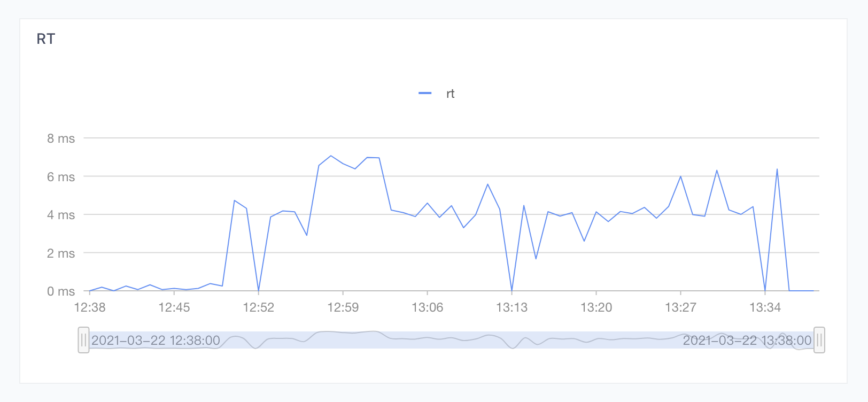Click the 13:27 x-axis tick label
This screenshot has width=868, height=402.
tap(680, 307)
